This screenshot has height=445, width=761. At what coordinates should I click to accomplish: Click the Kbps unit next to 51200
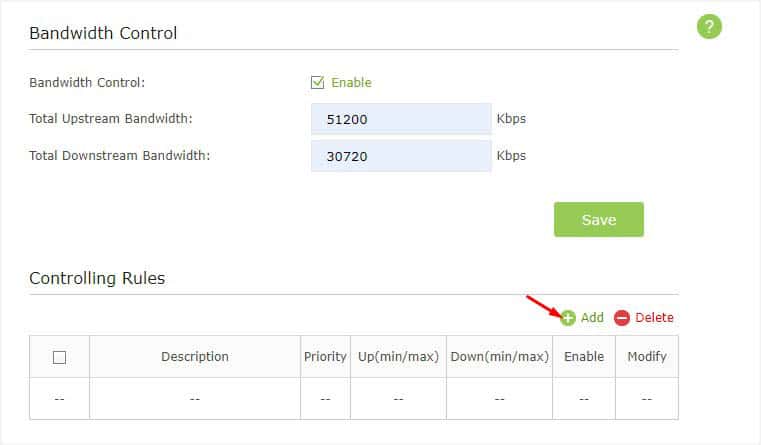tap(511, 119)
